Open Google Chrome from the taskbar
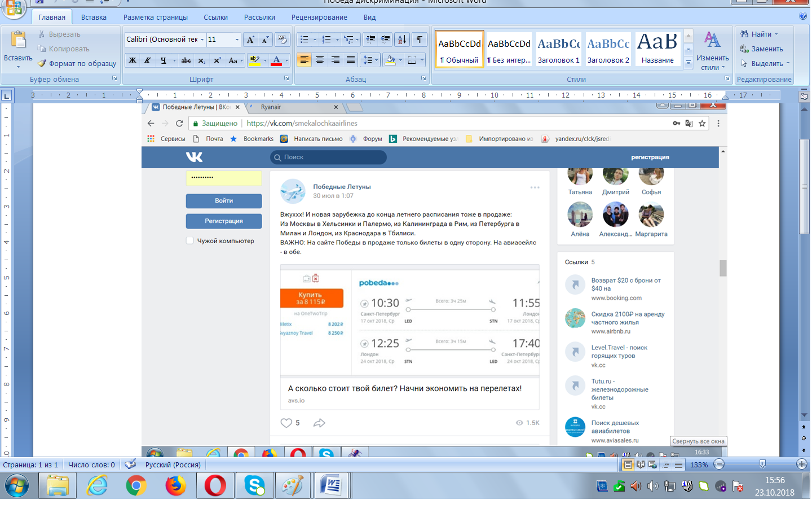This screenshot has height=508, width=812. tap(136, 485)
